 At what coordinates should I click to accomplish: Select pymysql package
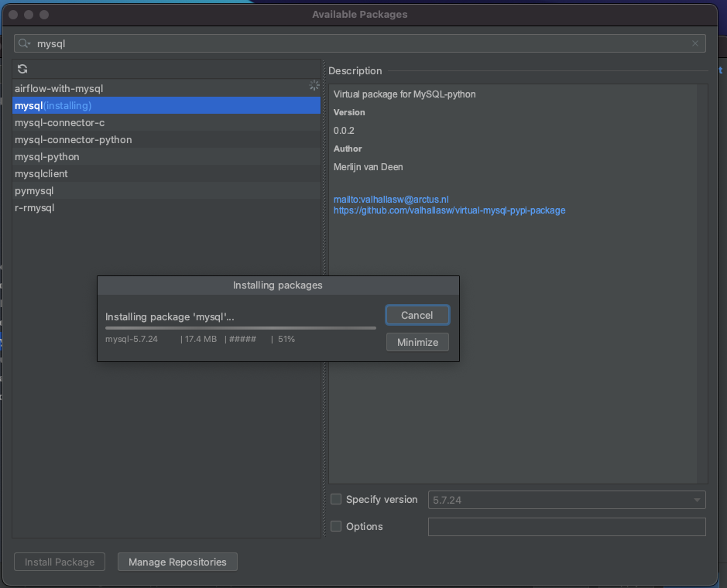tap(166, 191)
